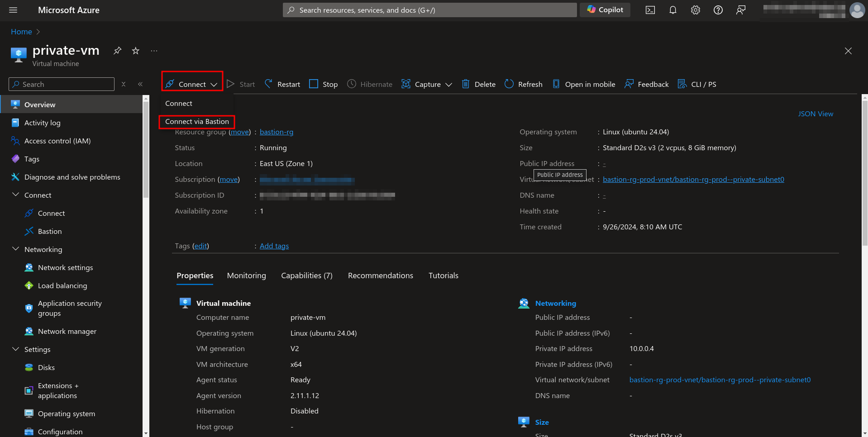Click the feedback person icon
The image size is (868, 437).
point(740,9)
